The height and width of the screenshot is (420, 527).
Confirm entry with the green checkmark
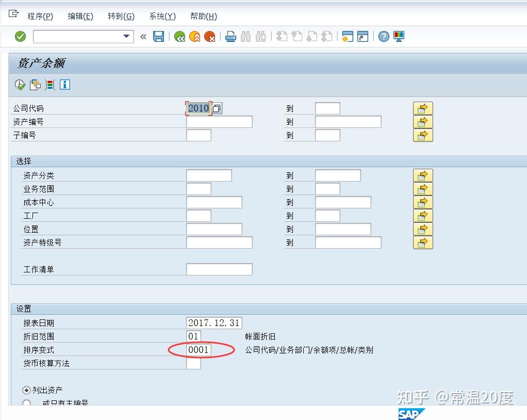point(20,36)
